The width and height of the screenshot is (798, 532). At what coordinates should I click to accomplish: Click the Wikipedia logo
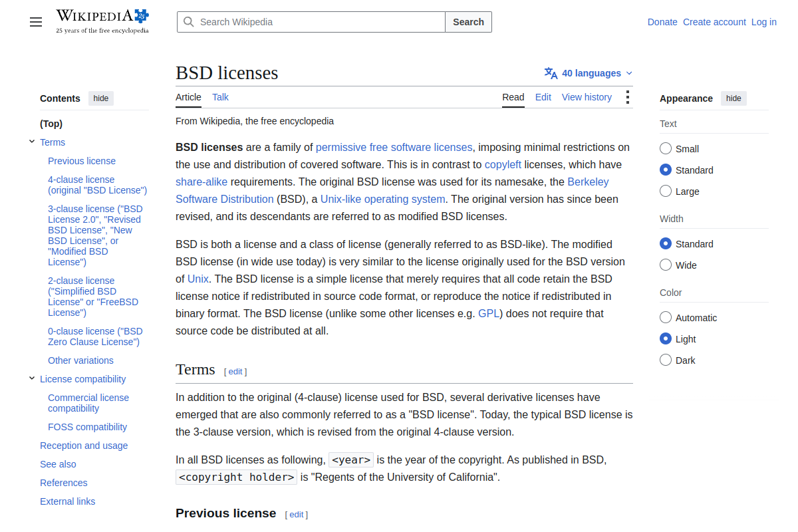click(x=102, y=21)
